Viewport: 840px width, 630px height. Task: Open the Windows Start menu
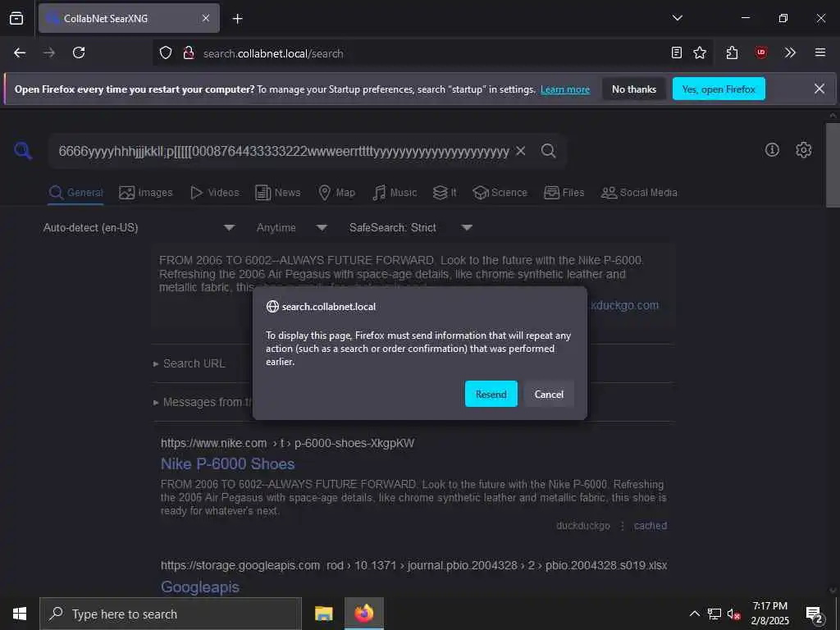[20, 614]
